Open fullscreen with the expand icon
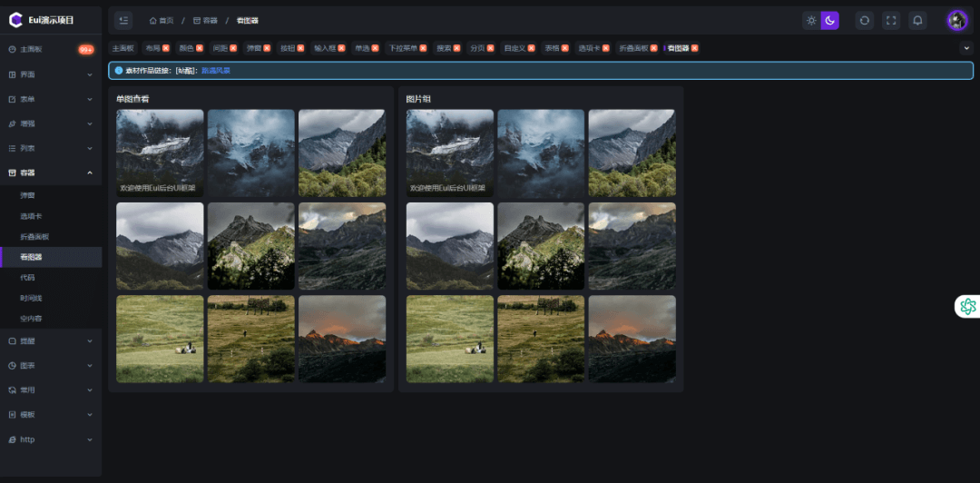The image size is (980, 483). click(x=891, y=21)
